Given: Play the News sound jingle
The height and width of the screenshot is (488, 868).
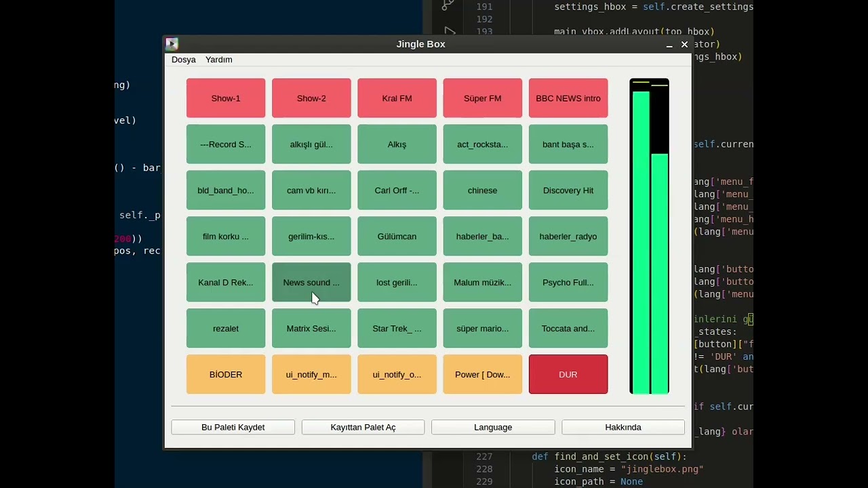Looking at the screenshot, I should [311, 283].
